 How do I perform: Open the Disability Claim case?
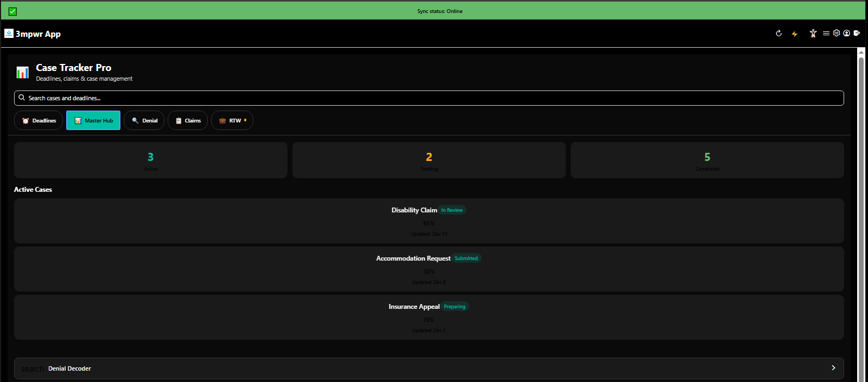tap(429, 221)
